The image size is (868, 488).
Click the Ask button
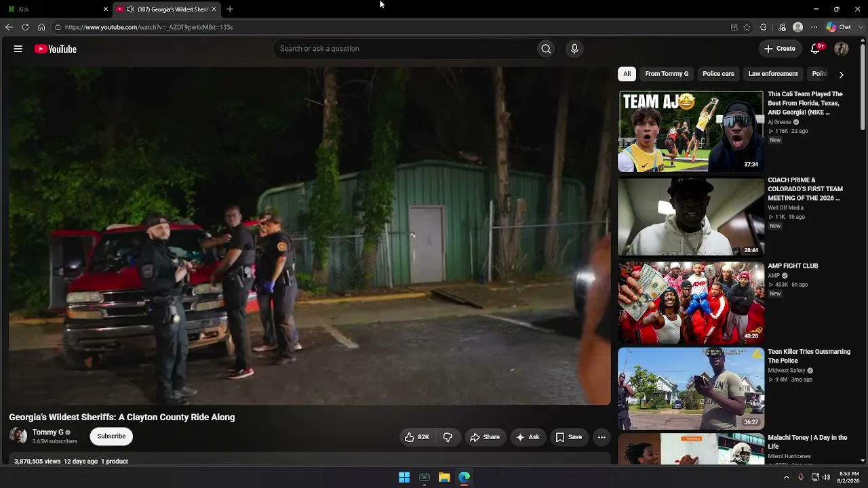[528, 437]
